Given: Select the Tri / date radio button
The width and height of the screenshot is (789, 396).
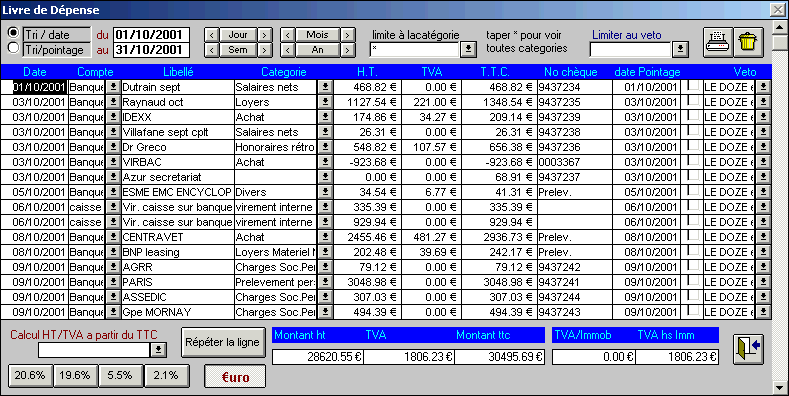Looking at the screenshot, I should coord(14,33).
